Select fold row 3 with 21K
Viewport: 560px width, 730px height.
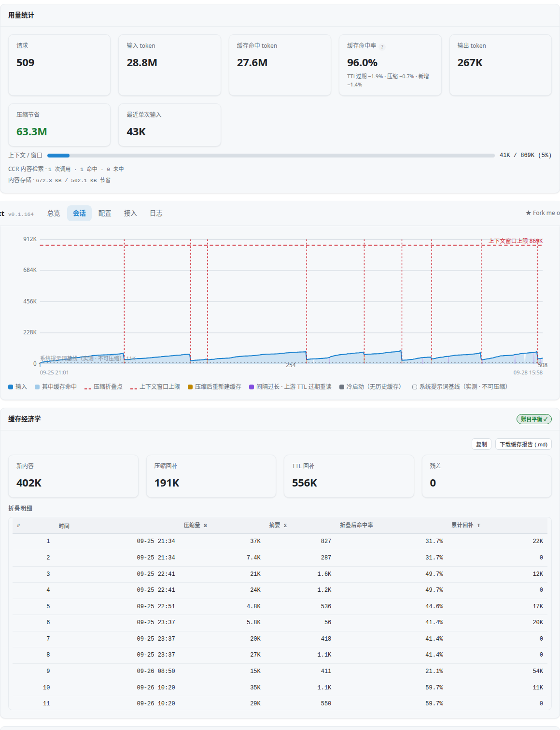tap(280, 574)
